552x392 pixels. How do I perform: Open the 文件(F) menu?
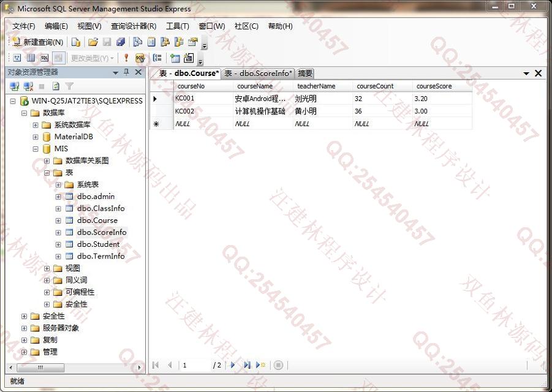point(23,26)
